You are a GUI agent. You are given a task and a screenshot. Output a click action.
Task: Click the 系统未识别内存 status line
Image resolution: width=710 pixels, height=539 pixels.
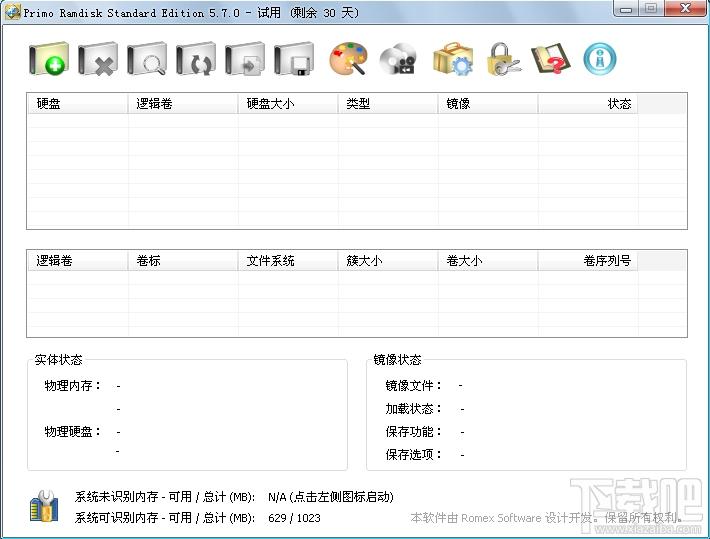(x=234, y=497)
